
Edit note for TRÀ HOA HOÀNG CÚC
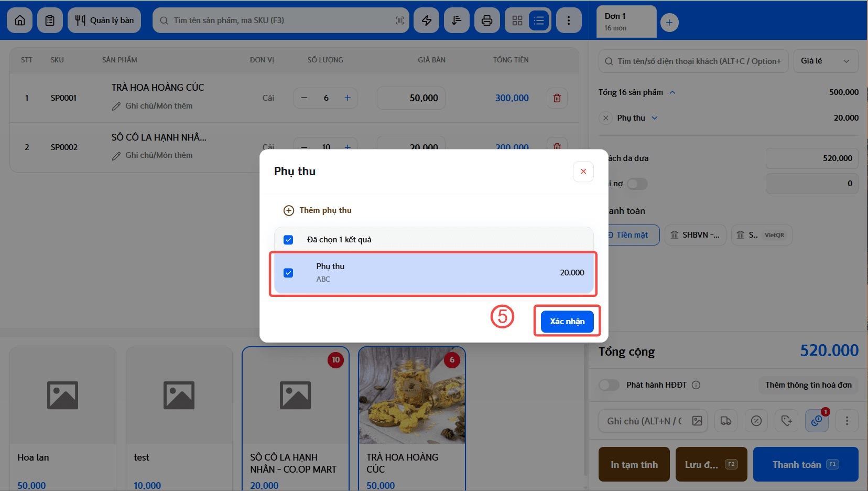(153, 106)
